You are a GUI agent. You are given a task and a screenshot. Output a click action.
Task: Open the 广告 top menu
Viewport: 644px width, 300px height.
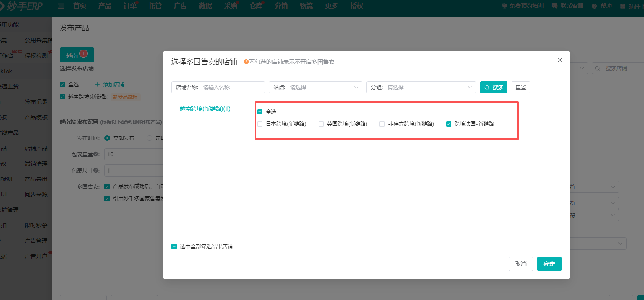click(180, 6)
